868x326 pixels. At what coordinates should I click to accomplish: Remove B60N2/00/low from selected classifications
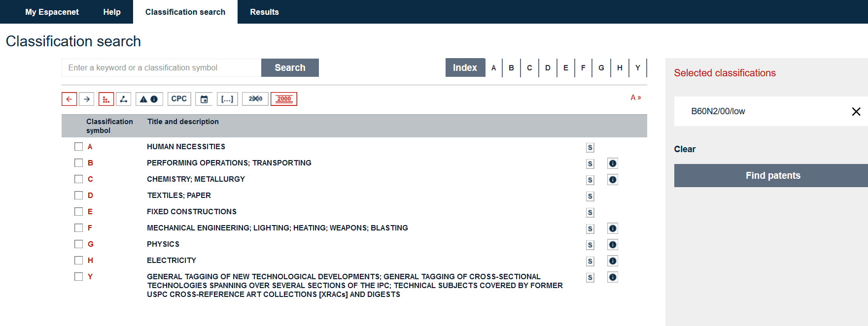point(856,112)
